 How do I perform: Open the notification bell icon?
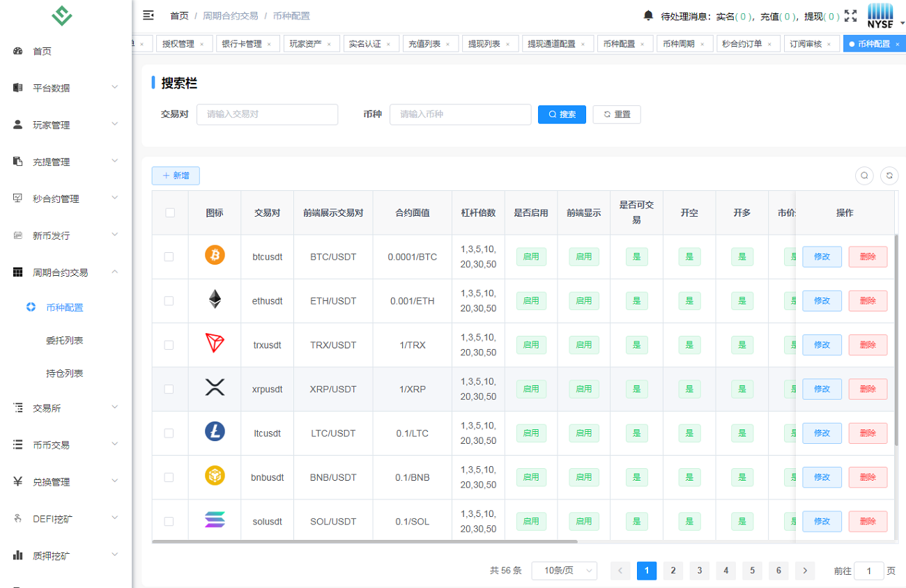coord(648,15)
